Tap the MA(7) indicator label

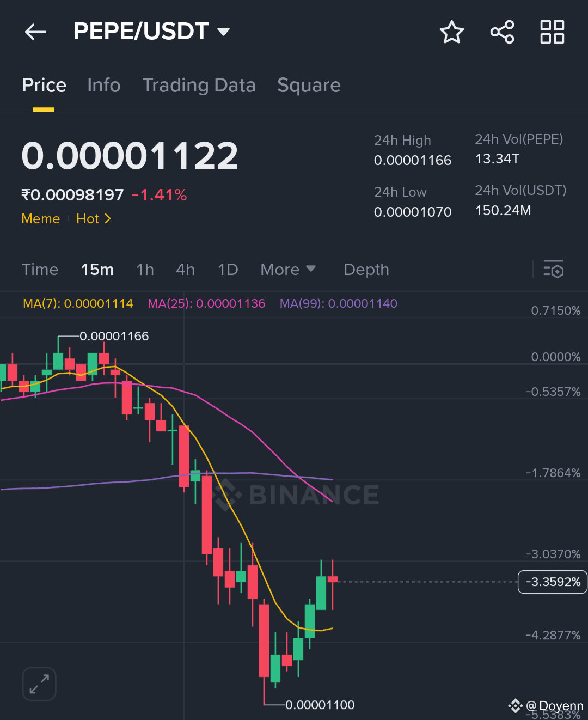click(78, 303)
